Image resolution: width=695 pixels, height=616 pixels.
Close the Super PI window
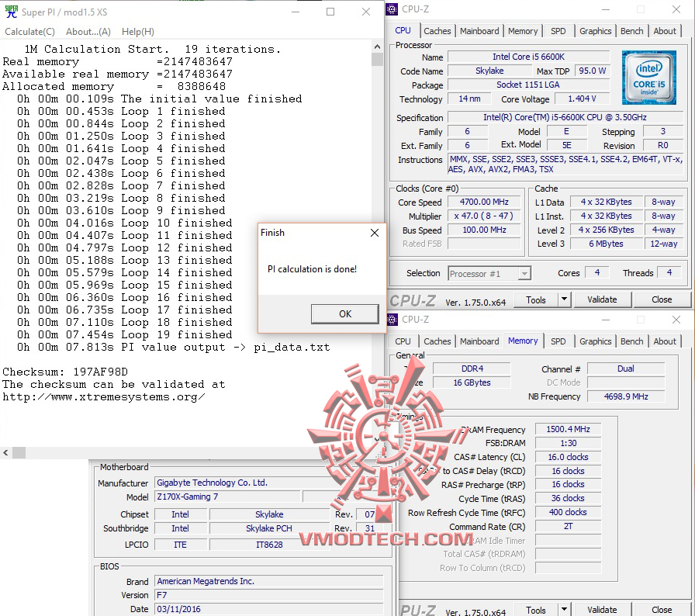point(365,12)
